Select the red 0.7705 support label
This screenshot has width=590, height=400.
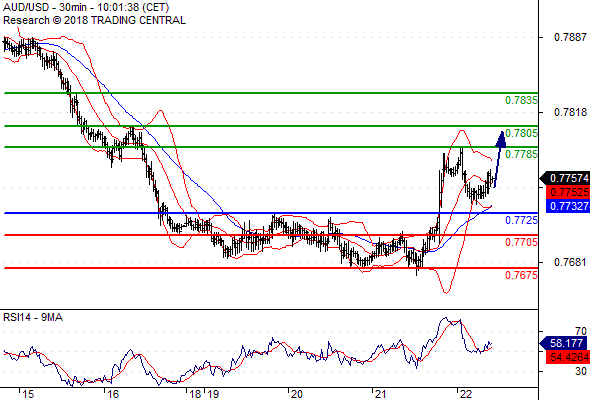pos(521,242)
